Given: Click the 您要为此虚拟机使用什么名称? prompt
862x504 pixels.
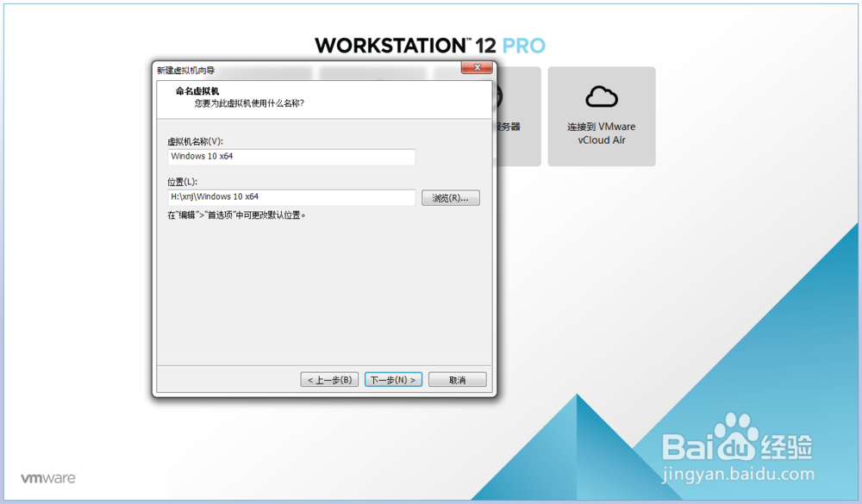Looking at the screenshot, I should click(x=249, y=103).
